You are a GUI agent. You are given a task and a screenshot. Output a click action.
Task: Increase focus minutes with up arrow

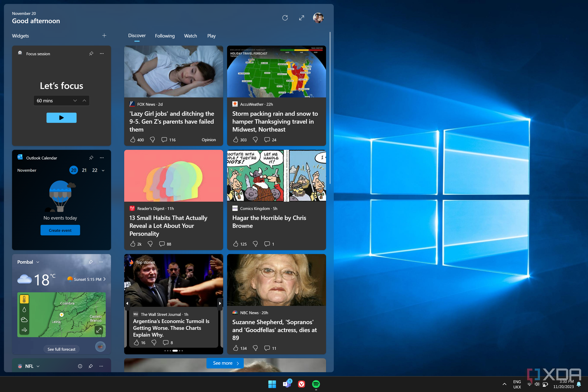[84, 100]
